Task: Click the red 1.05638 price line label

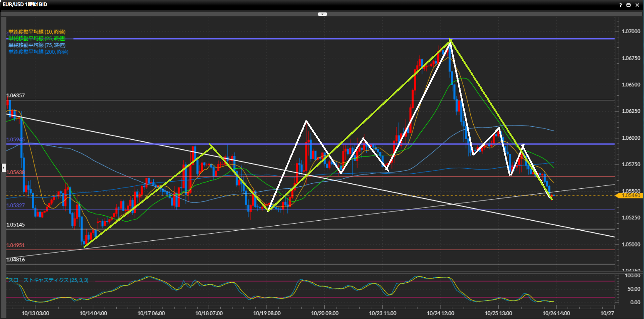Action: pyautogui.click(x=16, y=173)
